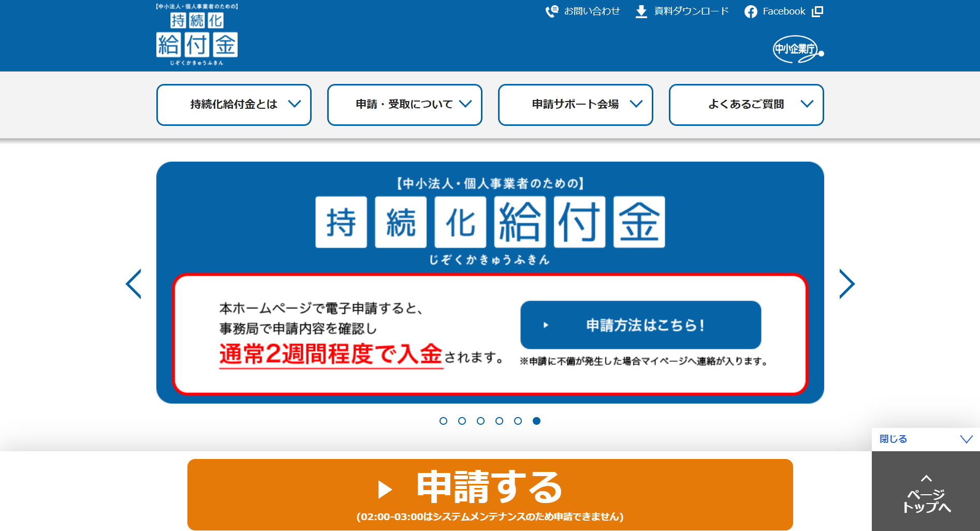Image resolution: width=980 pixels, height=531 pixels.
Task: Select the first carousel indicator dot
Action: (443, 421)
